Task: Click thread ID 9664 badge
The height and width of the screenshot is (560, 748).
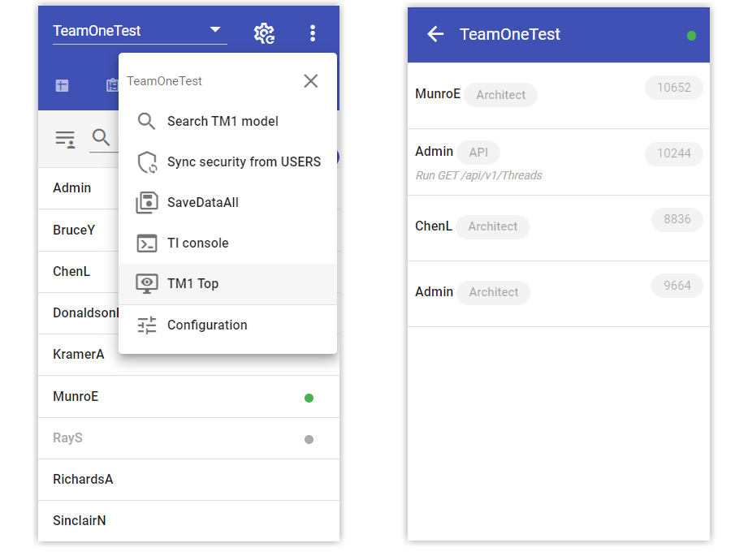Action: click(x=677, y=286)
